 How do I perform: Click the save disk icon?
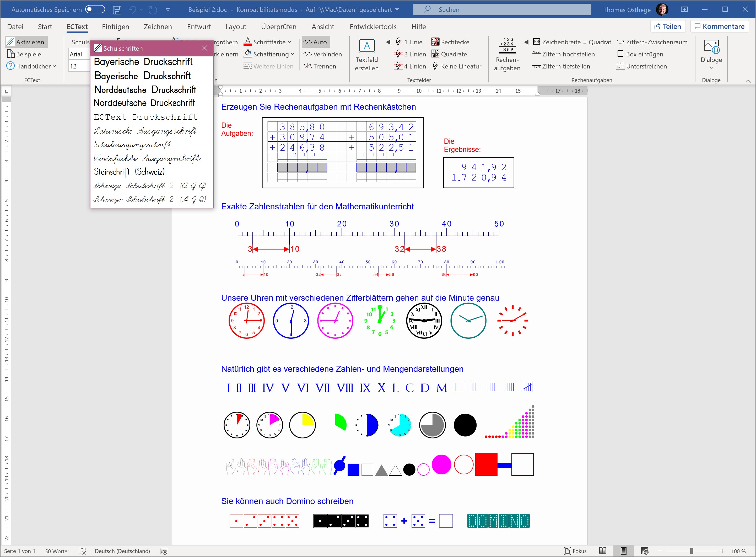coord(117,10)
